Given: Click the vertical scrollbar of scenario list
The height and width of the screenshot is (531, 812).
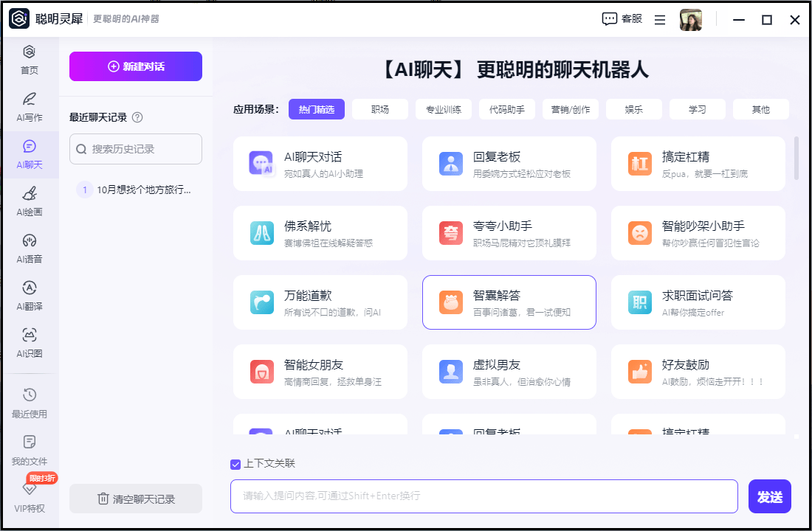Looking at the screenshot, I should point(796,159).
